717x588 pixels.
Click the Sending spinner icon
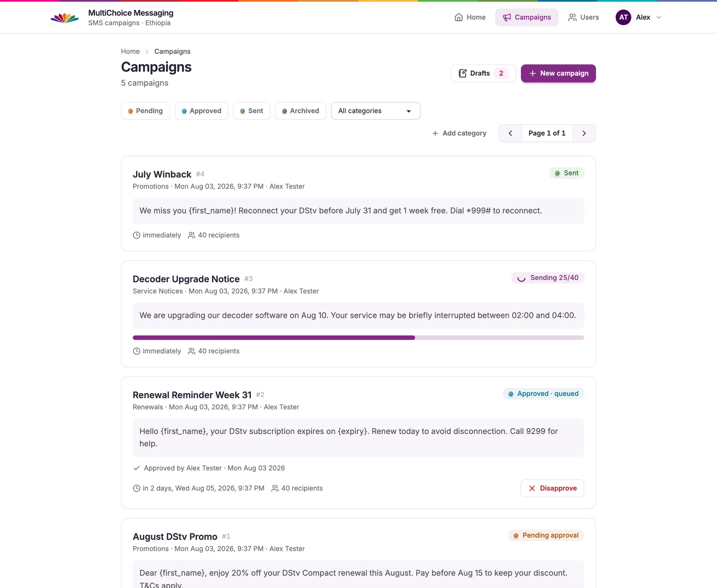coord(521,278)
